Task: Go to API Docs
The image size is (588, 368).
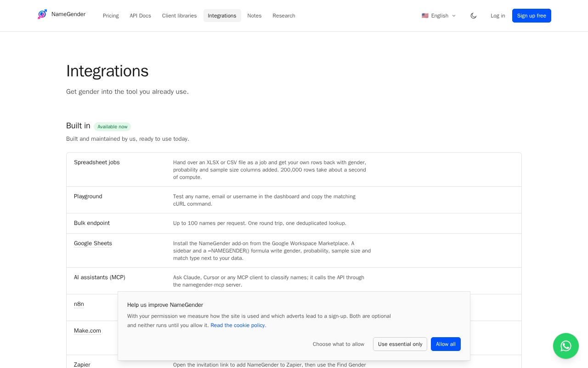Action: click(x=140, y=16)
